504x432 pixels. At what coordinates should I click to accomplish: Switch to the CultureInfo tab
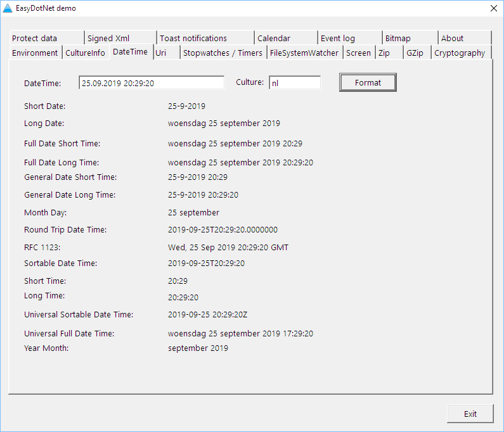coord(86,53)
